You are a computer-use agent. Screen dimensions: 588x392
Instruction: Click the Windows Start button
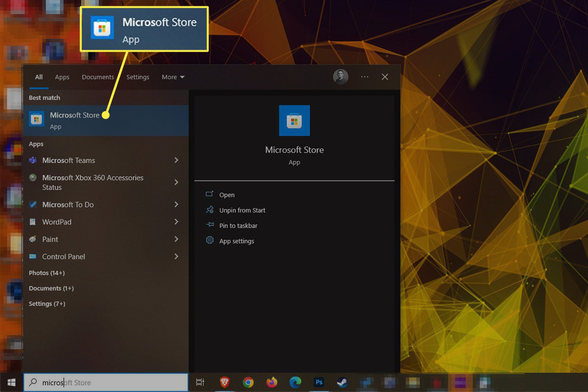tap(11, 382)
